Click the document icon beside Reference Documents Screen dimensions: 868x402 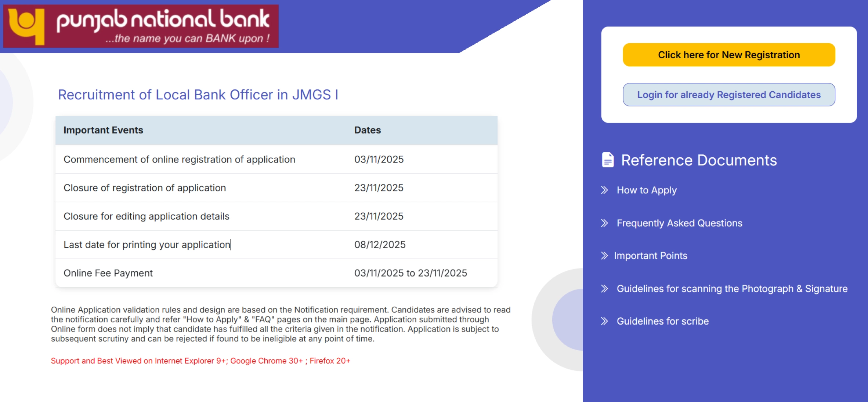click(608, 159)
